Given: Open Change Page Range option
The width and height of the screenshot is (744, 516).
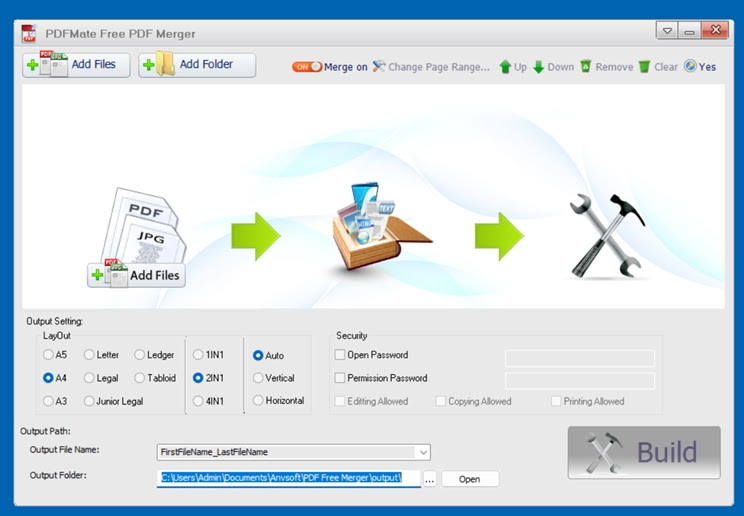Looking at the screenshot, I should pyautogui.click(x=431, y=67).
